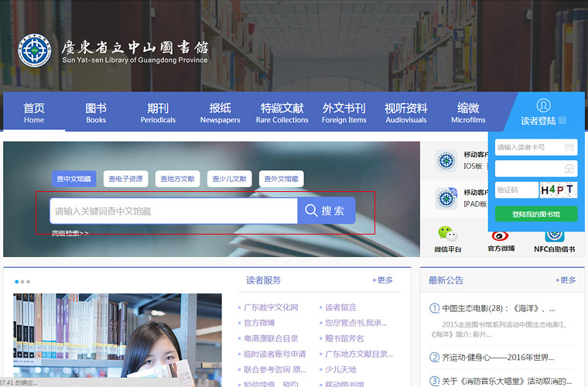
Task: Select 查电子资源 search tab
Action: tap(125, 179)
